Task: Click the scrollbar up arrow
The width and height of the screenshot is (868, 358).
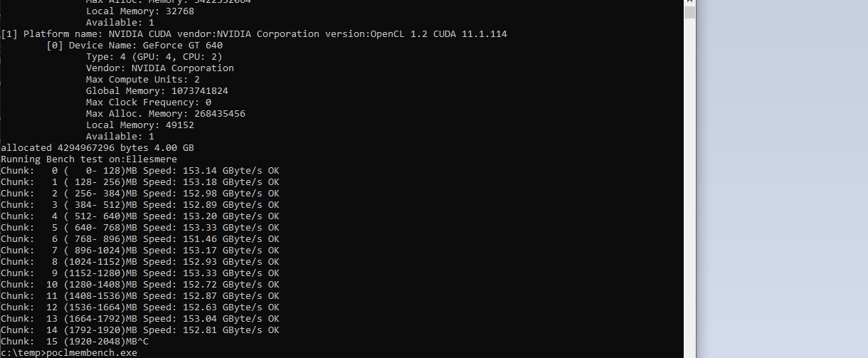Action: point(689,3)
